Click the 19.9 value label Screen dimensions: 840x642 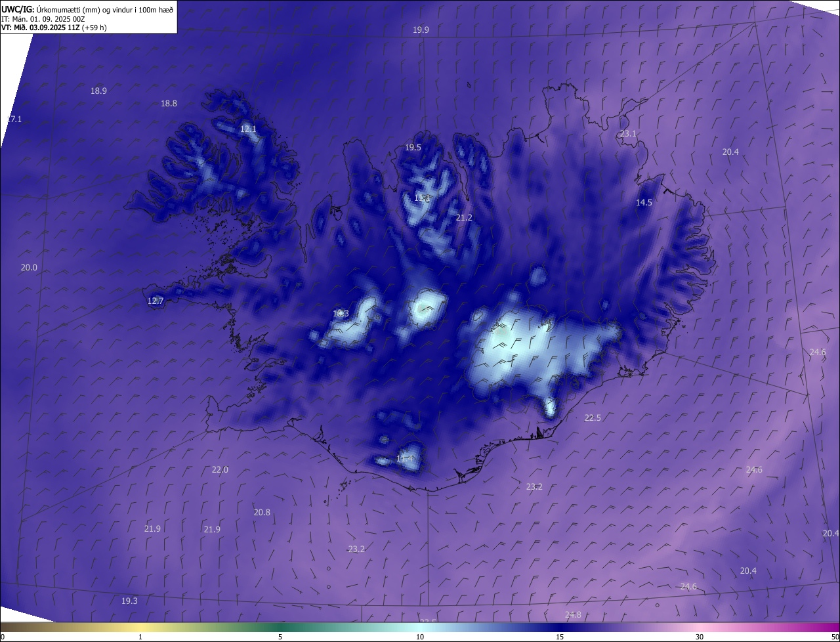[x=421, y=30]
